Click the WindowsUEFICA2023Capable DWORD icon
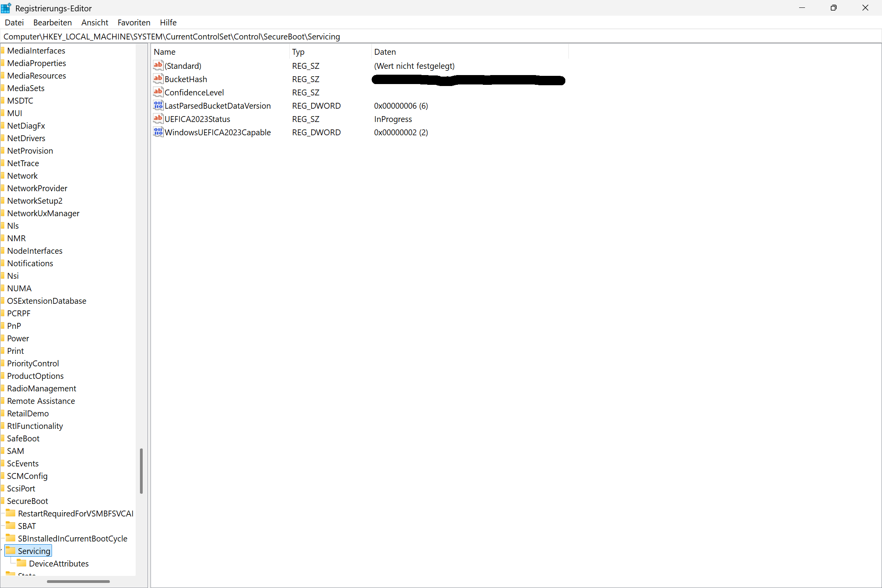Viewport: 882px width, 588px height. tap(158, 132)
